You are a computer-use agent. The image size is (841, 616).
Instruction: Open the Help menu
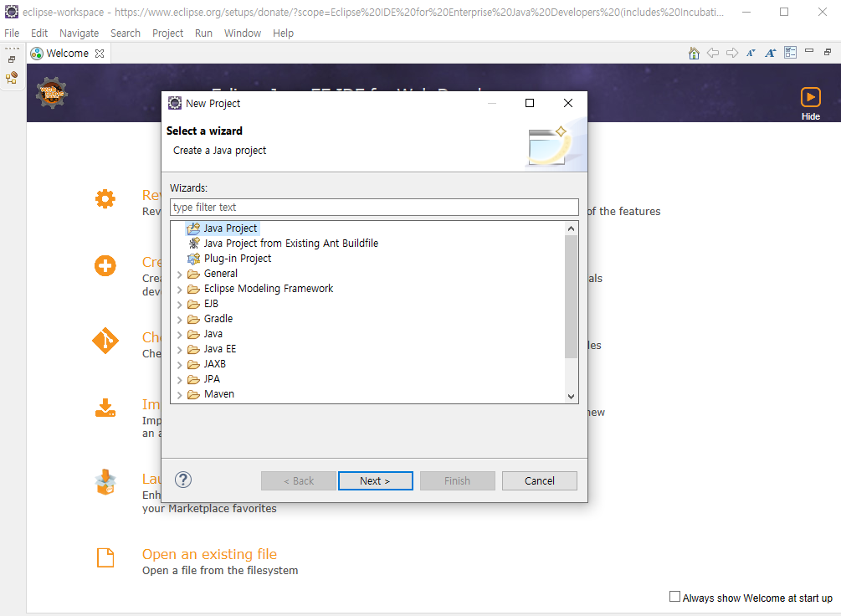[283, 33]
